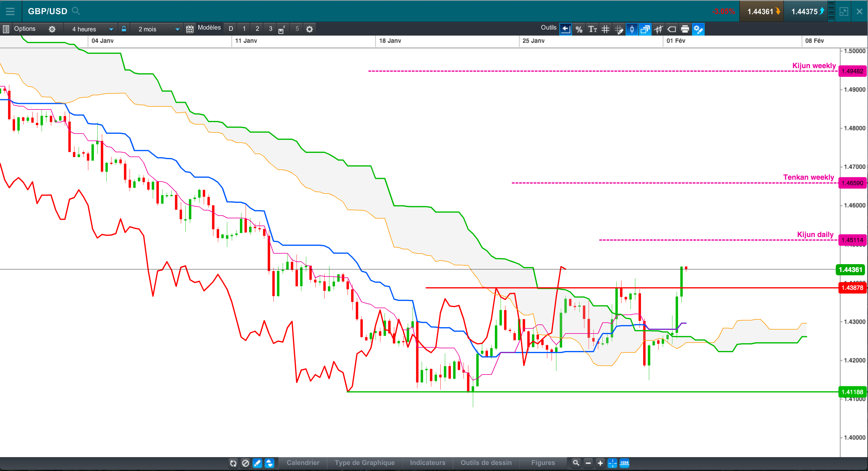The width and height of the screenshot is (868, 471).
Task: Pick the grid color eyedropper tool
Action: (619, 29)
